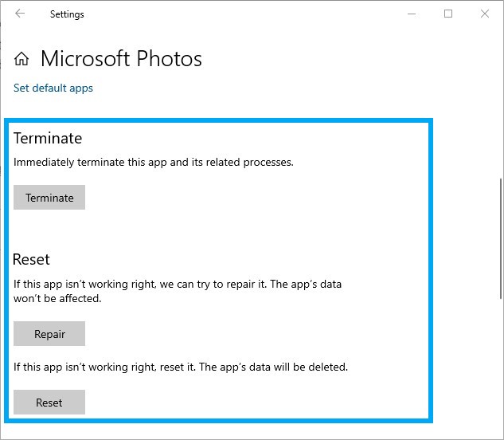
Task: Click the Reset button
Action: 49,403
